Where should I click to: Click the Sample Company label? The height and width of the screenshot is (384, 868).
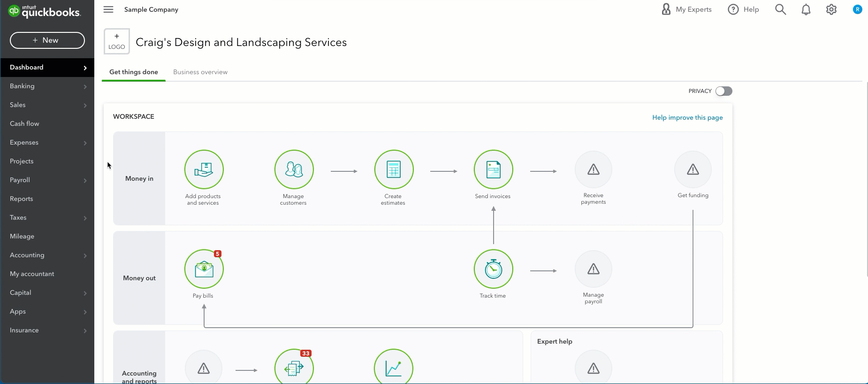tap(151, 9)
